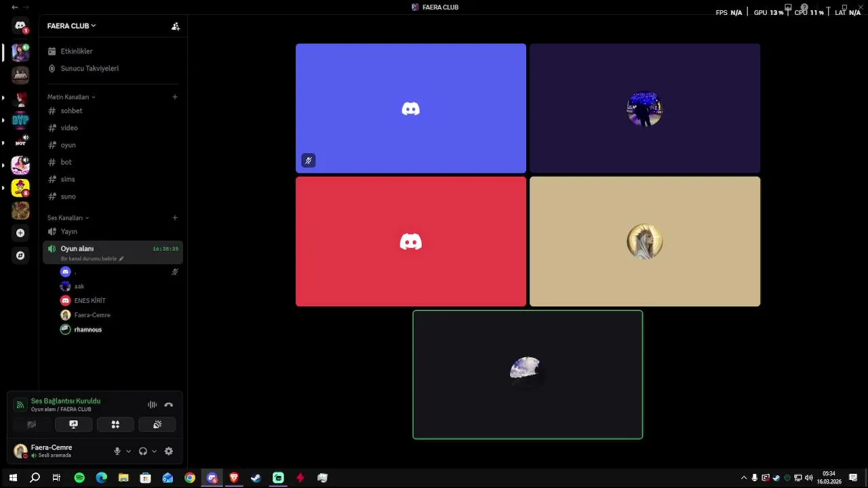The image size is (868, 488).
Task: Open the yellow cartoon character server icon
Action: point(20,187)
